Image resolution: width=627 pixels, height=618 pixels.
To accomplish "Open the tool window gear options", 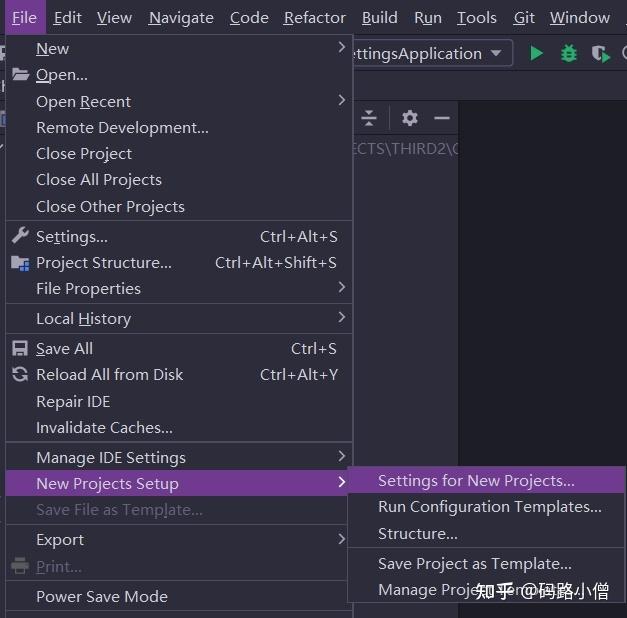I will point(409,118).
